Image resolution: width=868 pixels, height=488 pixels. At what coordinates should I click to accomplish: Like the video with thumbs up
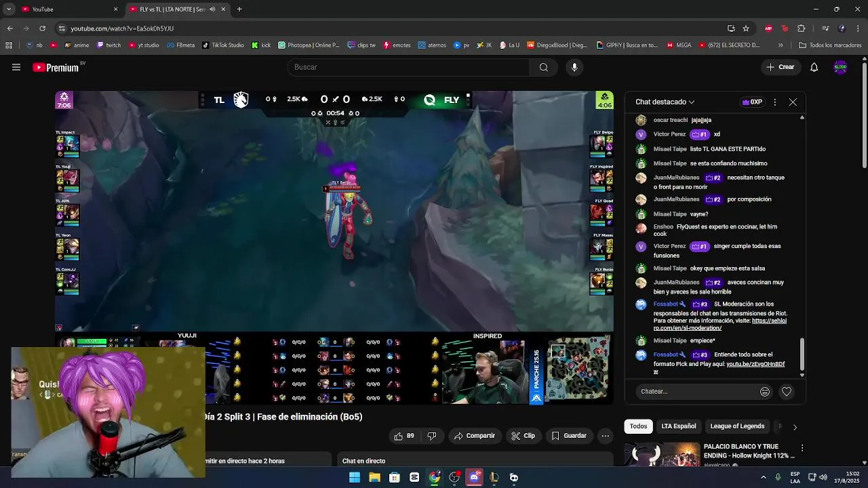pyautogui.click(x=405, y=436)
